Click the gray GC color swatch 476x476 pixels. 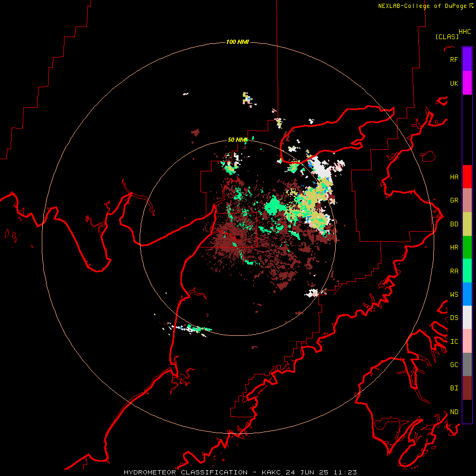[467, 364]
